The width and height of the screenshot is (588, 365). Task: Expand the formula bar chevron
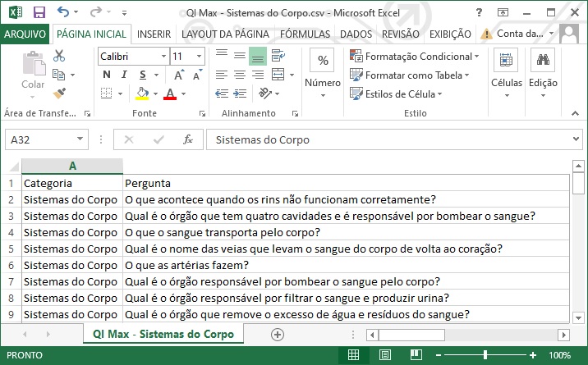pos(576,139)
